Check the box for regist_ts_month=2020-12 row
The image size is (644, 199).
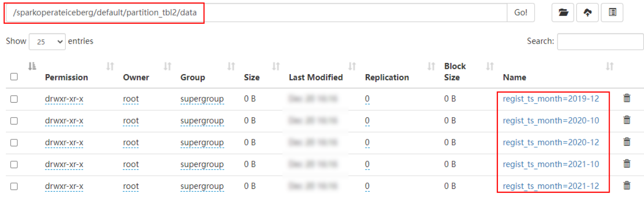14,142
